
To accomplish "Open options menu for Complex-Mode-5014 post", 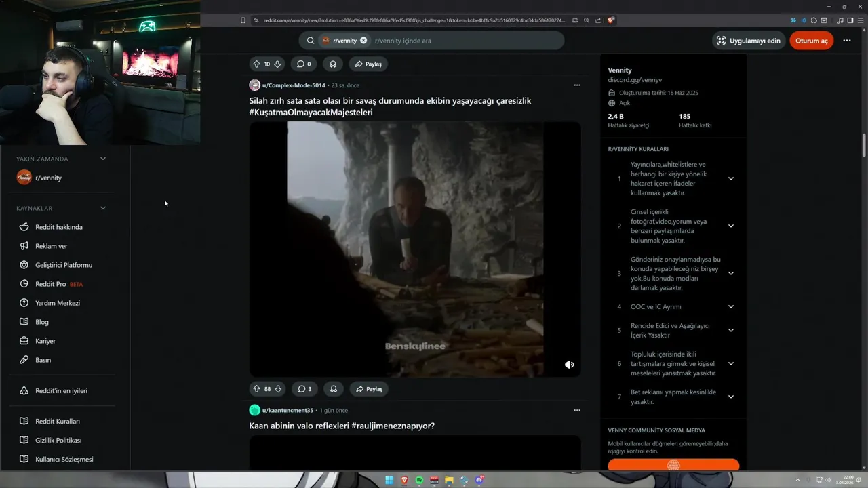I will click(577, 85).
